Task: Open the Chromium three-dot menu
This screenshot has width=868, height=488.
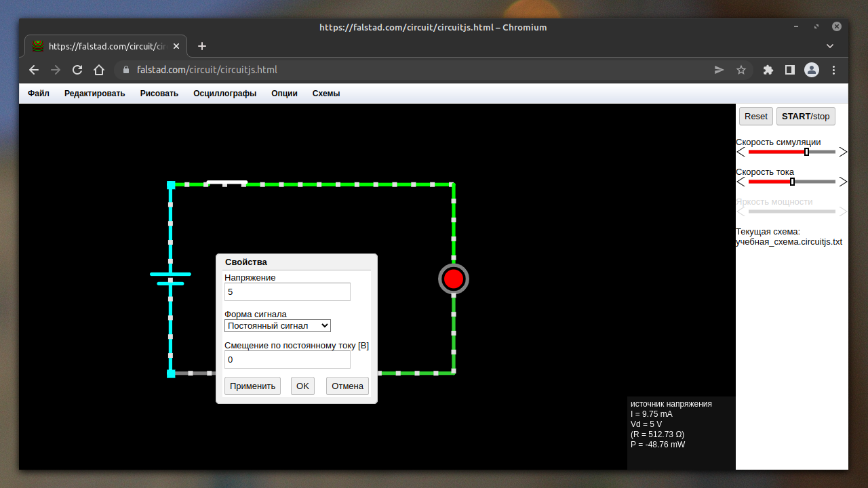Action: pos(834,70)
